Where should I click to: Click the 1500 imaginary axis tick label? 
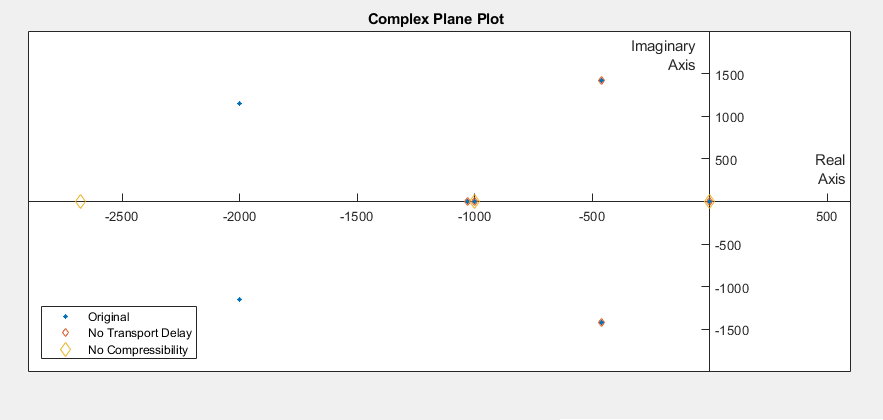coord(730,75)
